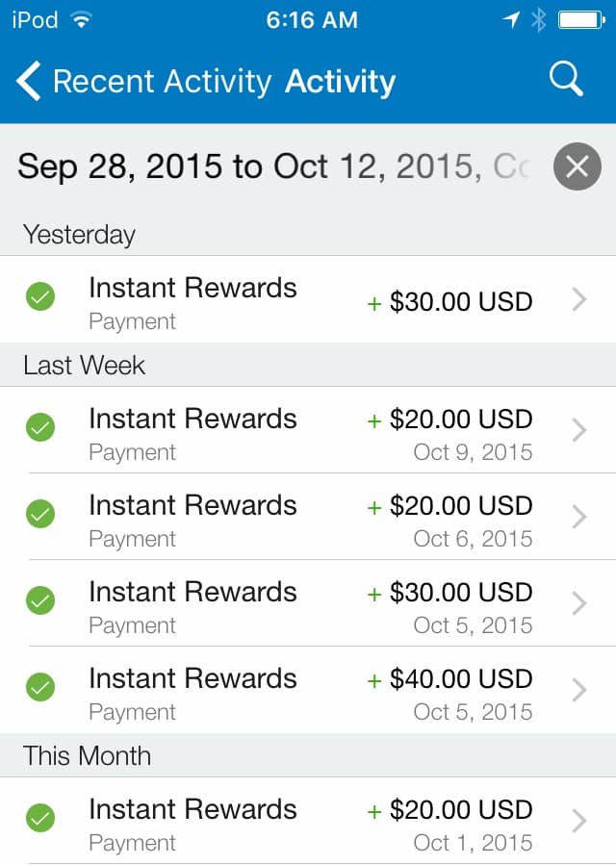616x865 pixels.
Task: Expand the $40.00 USD payment chevron
Action: [579, 690]
